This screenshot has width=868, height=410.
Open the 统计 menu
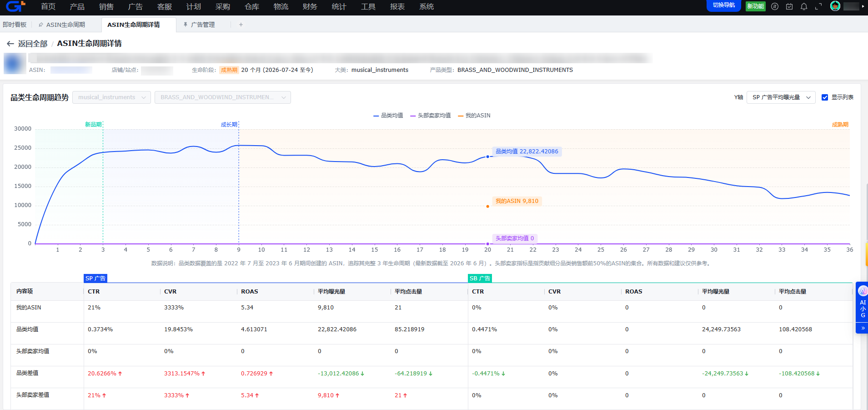(x=339, y=6)
